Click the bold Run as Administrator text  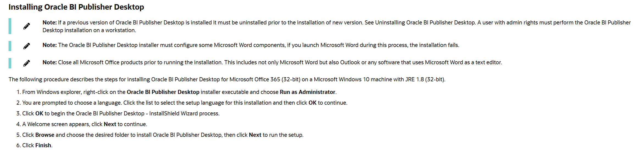coord(307,92)
